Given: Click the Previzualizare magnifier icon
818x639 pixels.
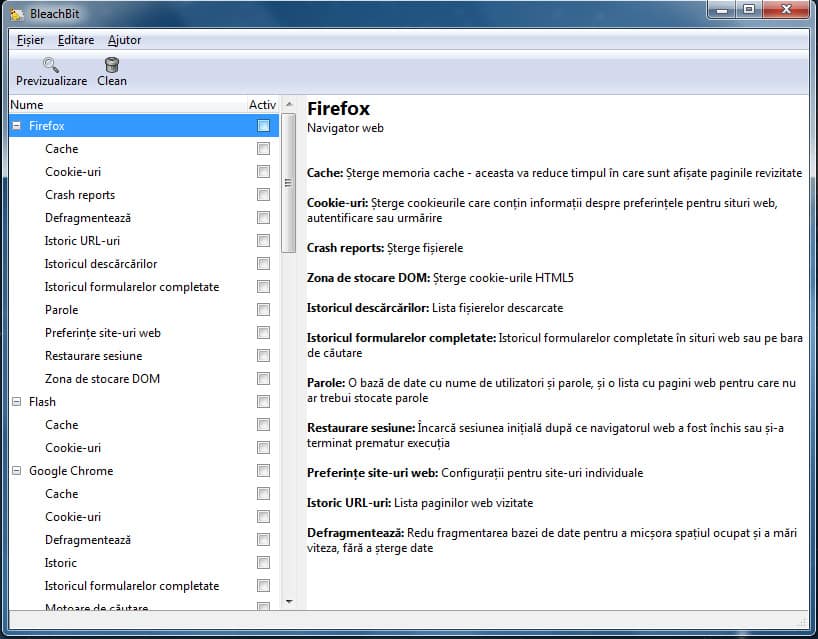Looking at the screenshot, I should coord(51,65).
